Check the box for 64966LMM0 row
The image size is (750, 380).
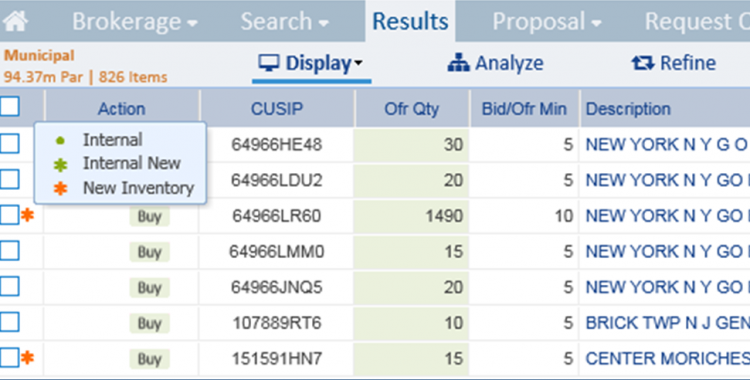(10, 251)
